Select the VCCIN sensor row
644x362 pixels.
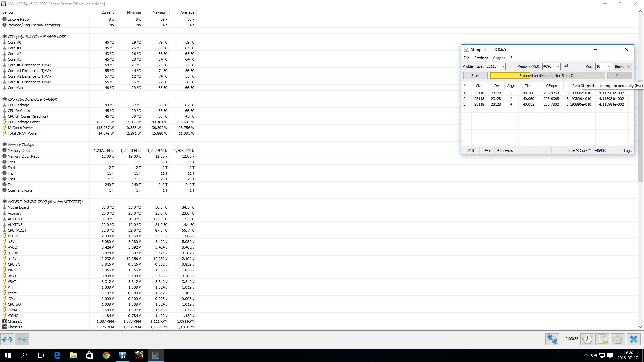point(99,236)
